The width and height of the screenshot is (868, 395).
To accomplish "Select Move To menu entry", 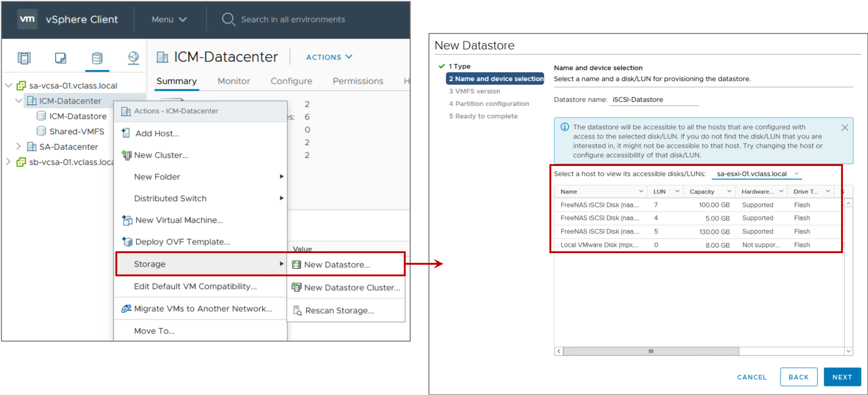I will (x=200, y=331).
